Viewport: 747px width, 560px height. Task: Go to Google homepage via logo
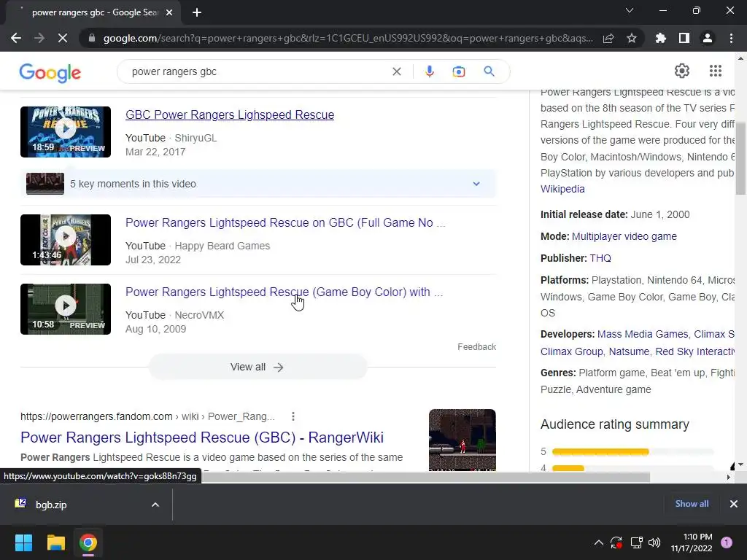[x=50, y=72]
